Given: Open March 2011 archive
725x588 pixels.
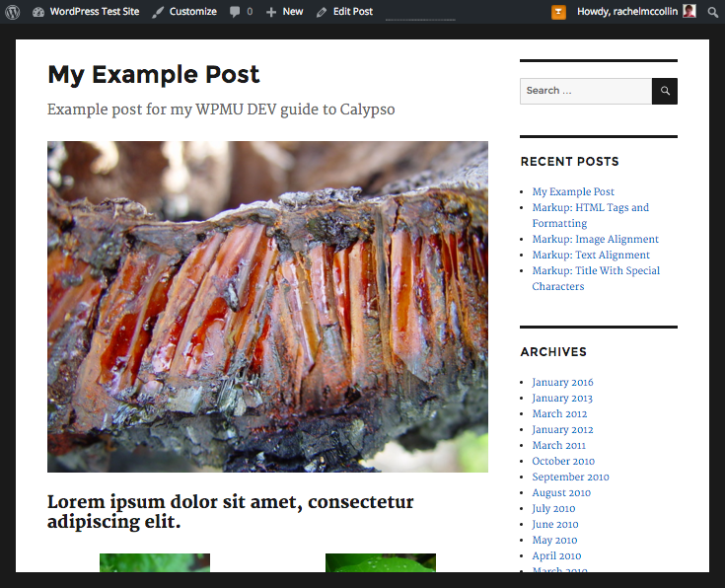Looking at the screenshot, I should [558, 445].
